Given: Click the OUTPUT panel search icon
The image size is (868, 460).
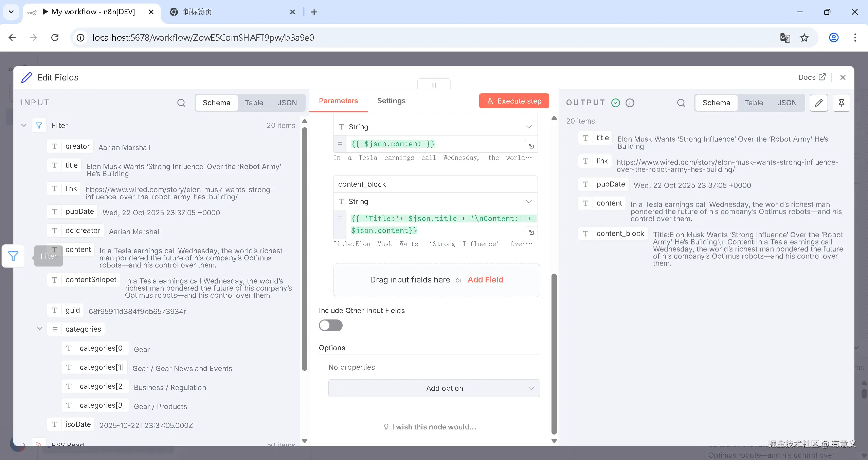Looking at the screenshot, I should pyautogui.click(x=681, y=103).
